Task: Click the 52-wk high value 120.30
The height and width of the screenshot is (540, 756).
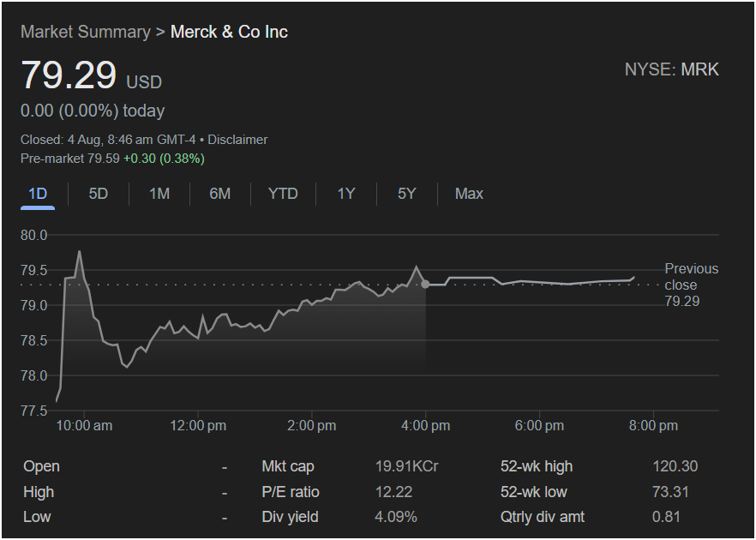Action: [x=675, y=466]
